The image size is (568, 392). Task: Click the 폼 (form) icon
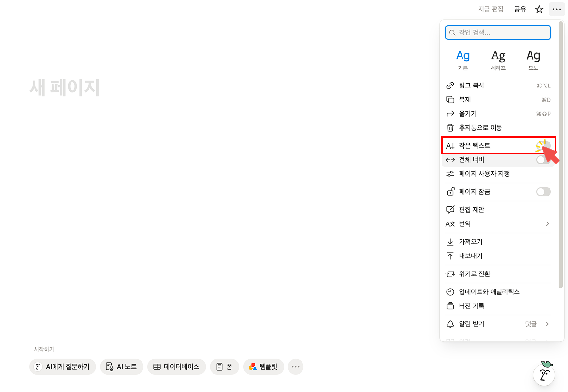tap(217, 367)
